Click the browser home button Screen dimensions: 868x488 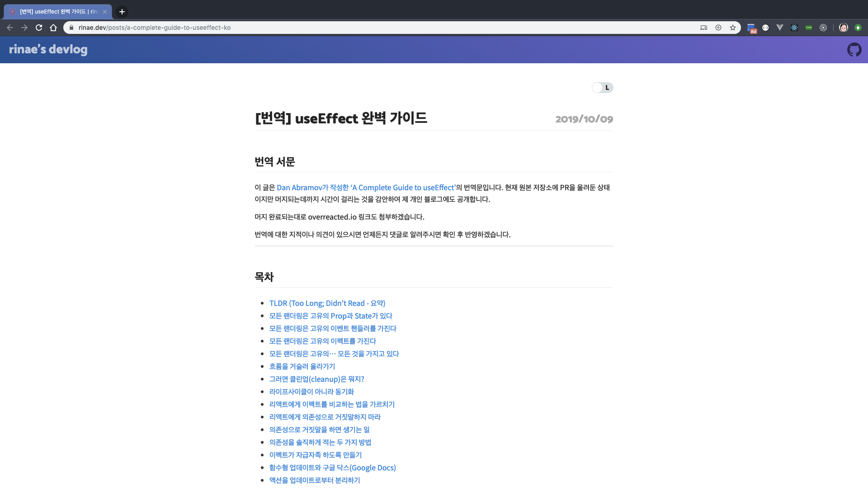pyautogui.click(x=53, y=28)
